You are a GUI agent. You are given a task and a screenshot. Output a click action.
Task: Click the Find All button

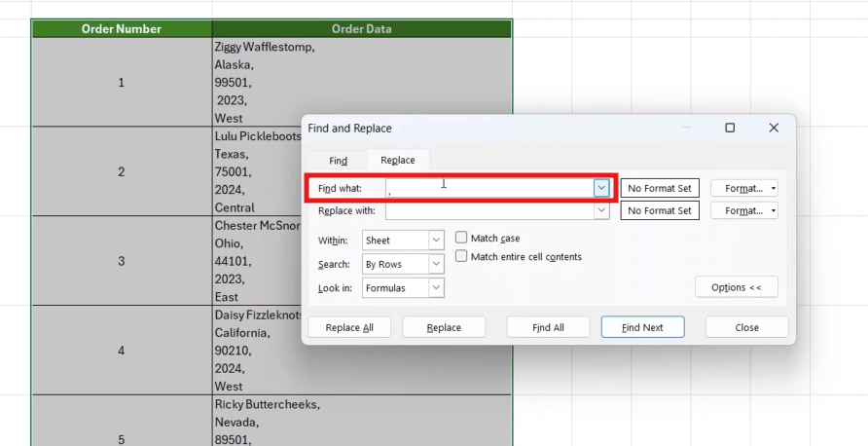[x=548, y=327]
